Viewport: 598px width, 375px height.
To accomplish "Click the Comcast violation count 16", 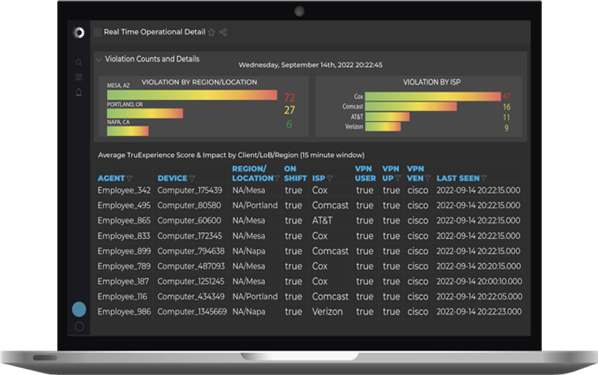I will (506, 107).
